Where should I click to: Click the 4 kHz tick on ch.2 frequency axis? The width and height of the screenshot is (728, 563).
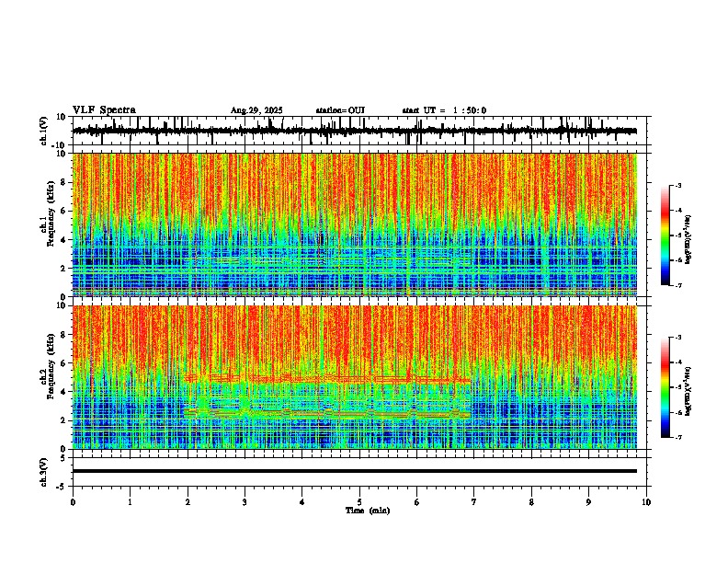[x=64, y=392]
